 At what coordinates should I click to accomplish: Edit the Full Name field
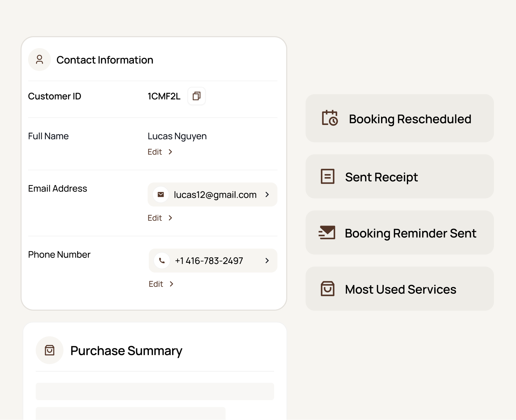(x=155, y=152)
